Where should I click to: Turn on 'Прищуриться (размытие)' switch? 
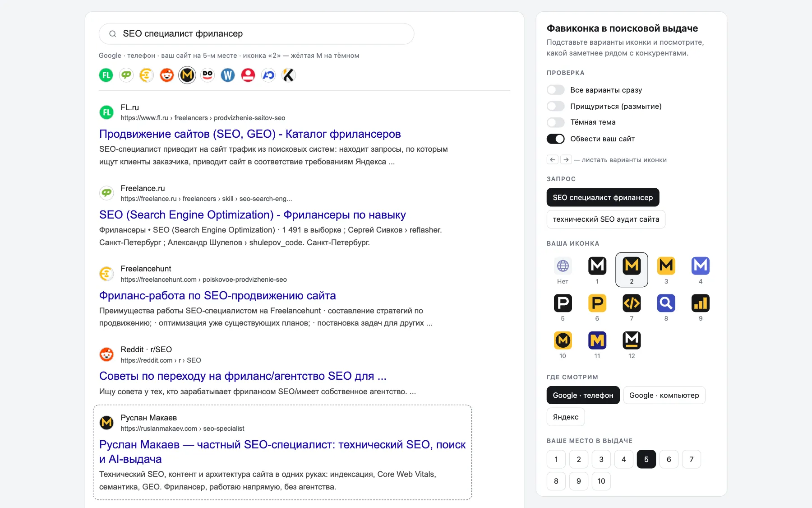[555, 106]
